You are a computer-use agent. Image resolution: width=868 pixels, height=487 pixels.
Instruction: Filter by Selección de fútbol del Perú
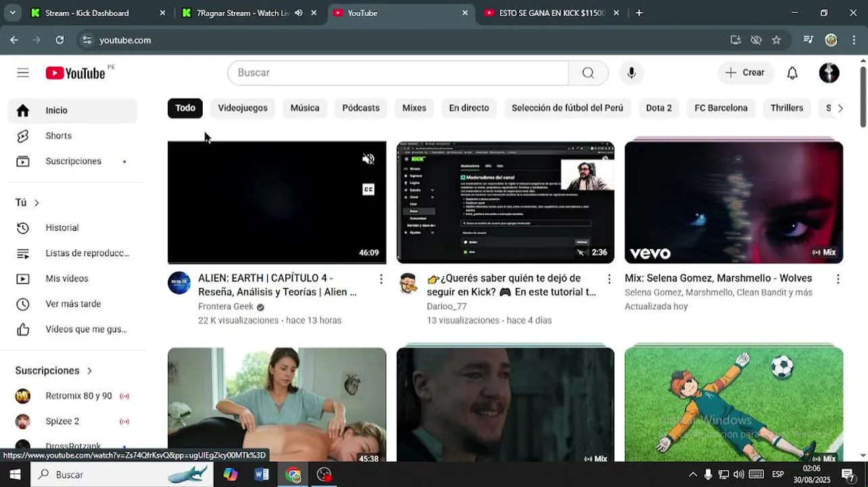point(567,108)
